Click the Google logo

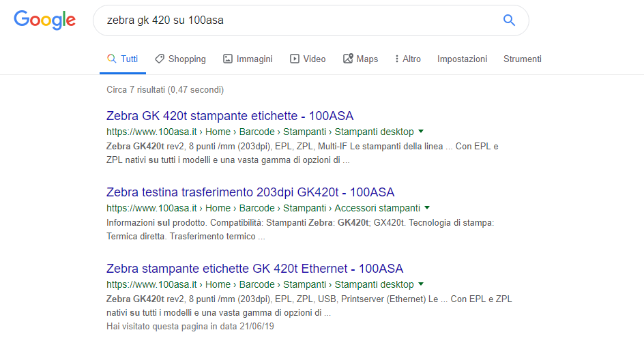click(x=45, y=20)
